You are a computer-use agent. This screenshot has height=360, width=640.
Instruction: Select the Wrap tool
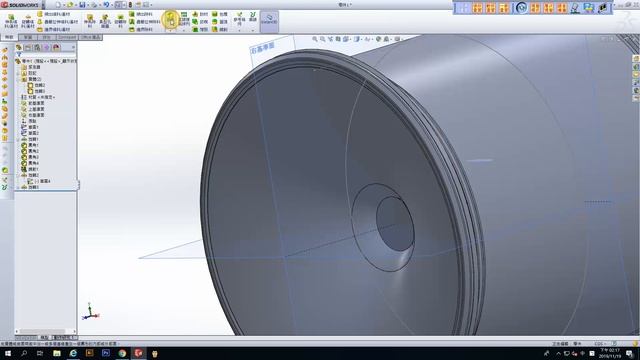pyautogui.click(x=220, y=14)
